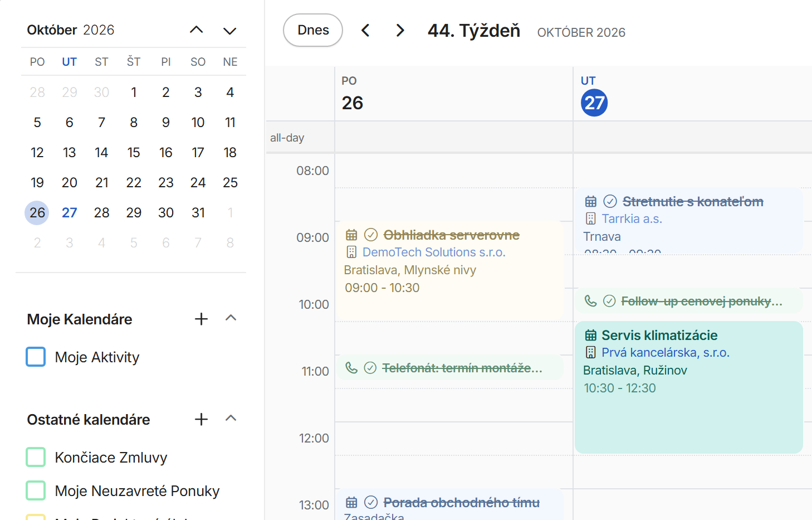Toggle the Končiace Zmluvy calendar checkbox
The width and height of the screenshot is (812, 520).
click(x=36, y=457)
